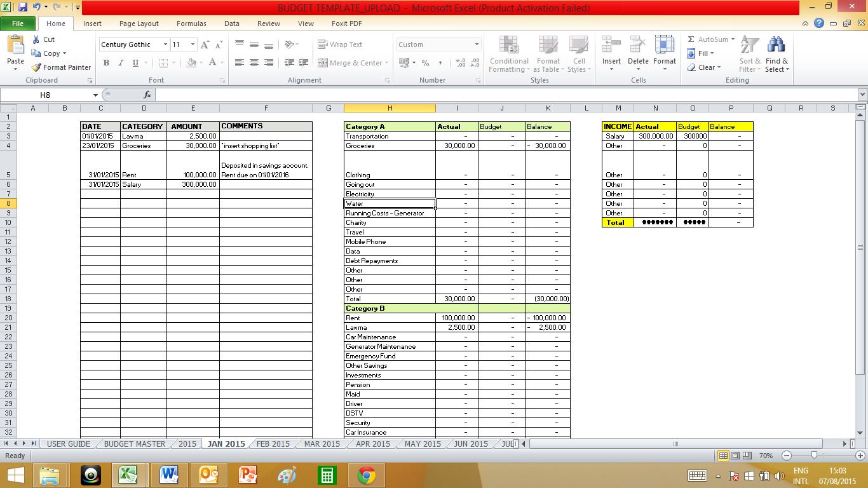Open Excel from the Windows taskbar
Screen dimensions: 868x488
point(129,475)
